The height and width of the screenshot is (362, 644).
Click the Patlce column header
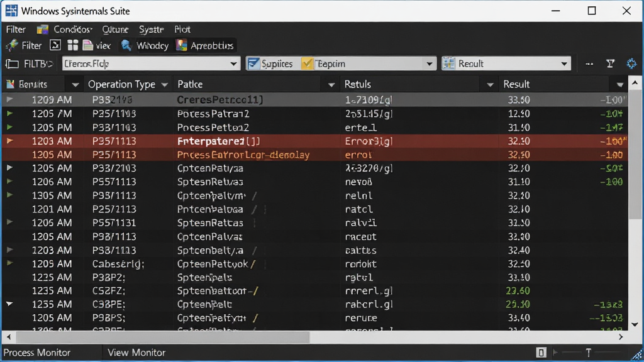click(190, 85)
